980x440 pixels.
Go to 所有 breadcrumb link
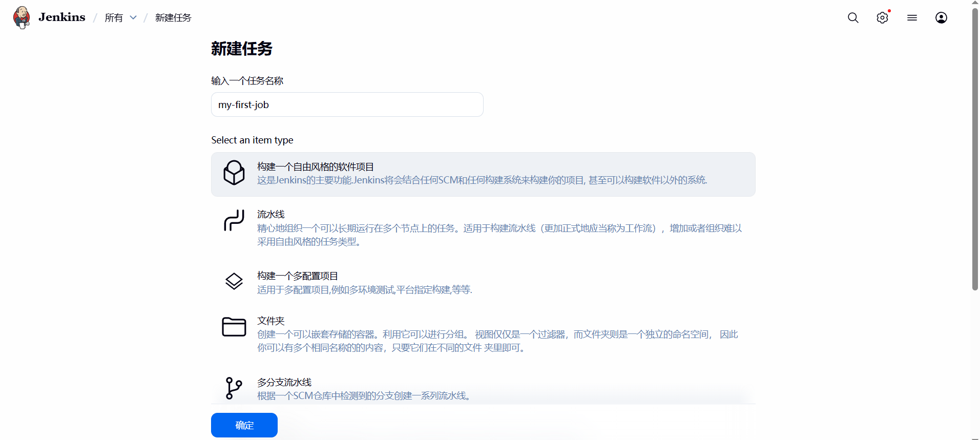(114, 18)
